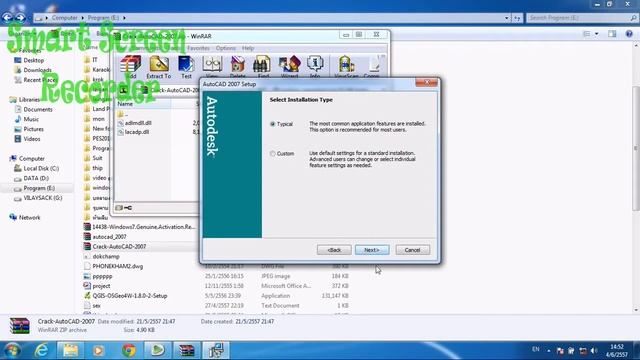
Task: Click the AutoCAD setup installer taskbar icon
Action: [x=216, y=350]
